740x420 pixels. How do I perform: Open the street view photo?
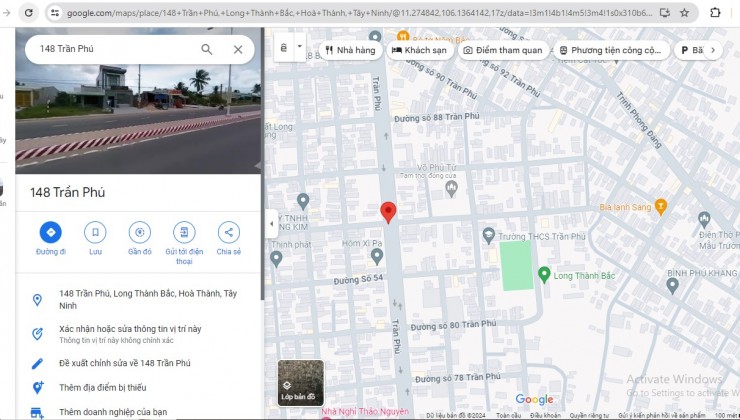[x=138, y=118]
